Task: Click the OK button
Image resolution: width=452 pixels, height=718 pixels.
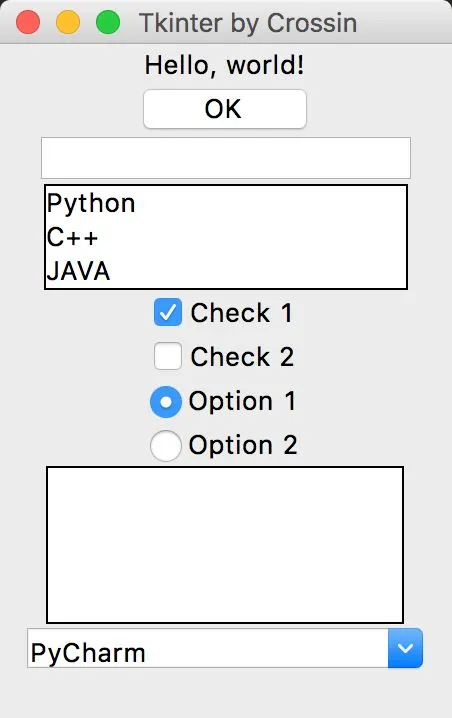Action: (224, 109)
